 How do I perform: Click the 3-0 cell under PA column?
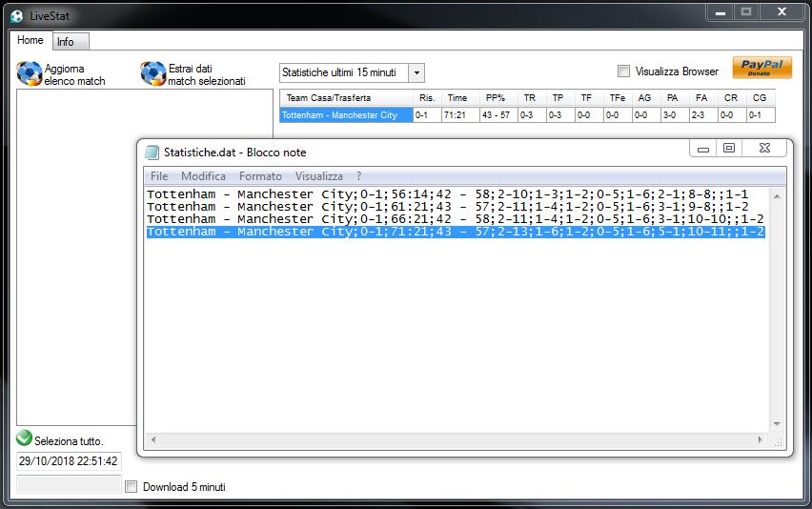tap(676, 115)
